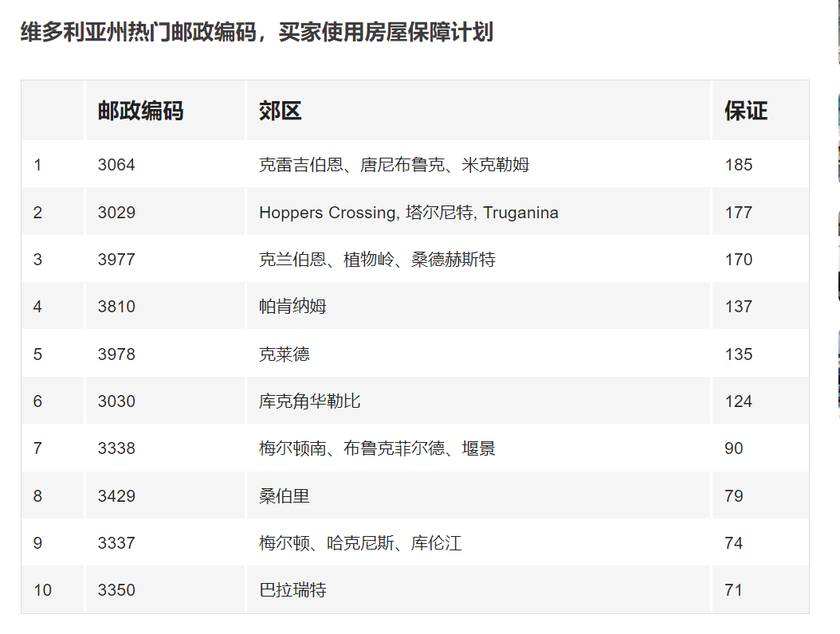Click the 保证 column header
This screenshot has height=634, width=840.
coord(745,111)
